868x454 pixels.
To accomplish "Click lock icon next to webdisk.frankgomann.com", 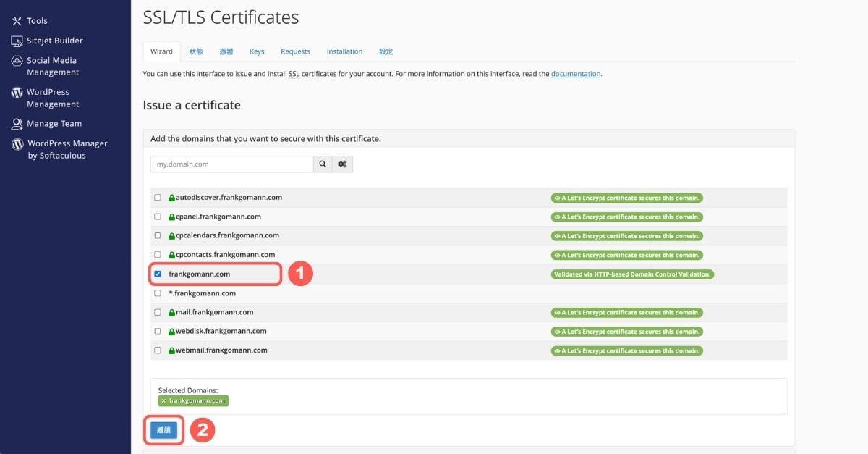I will pyautogui.click(x=172, y=332).
